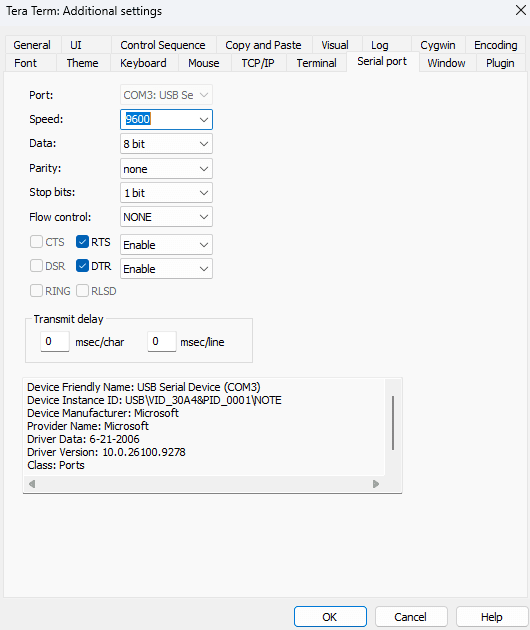
Task: Go to the TCP/IP tab
Action: click(x=258, y=63)
